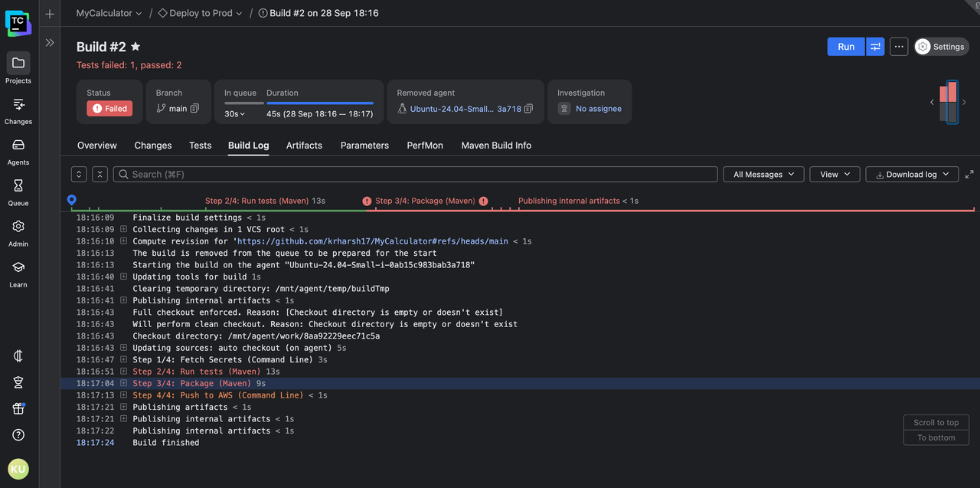Viewport: 980px width, 488px height.
Task: Open the Projects sidebar icon
Action: pos(18,63)
